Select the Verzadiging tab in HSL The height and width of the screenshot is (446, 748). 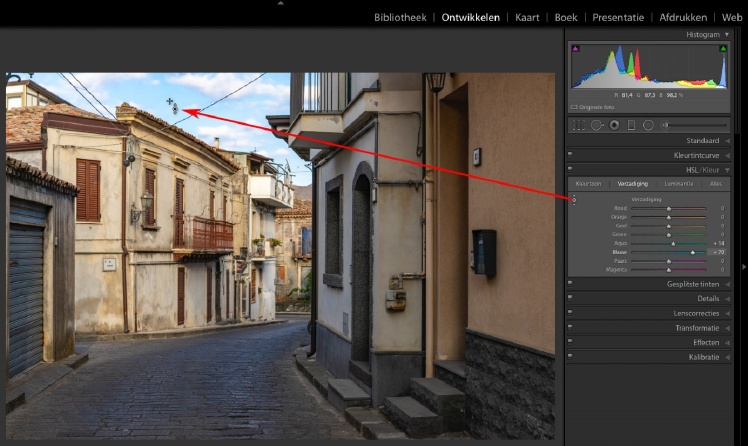click(x=633, y=184)
